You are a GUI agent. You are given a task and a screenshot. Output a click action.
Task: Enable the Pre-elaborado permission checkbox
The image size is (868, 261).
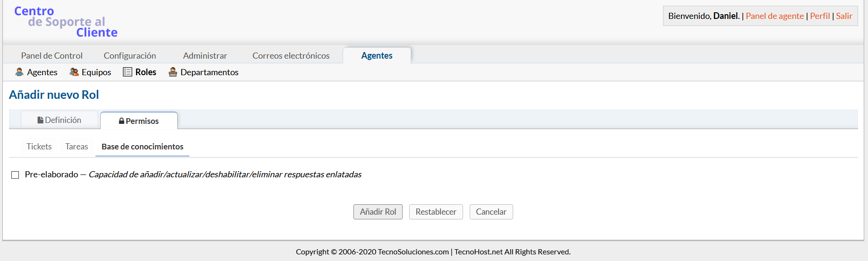15,175
